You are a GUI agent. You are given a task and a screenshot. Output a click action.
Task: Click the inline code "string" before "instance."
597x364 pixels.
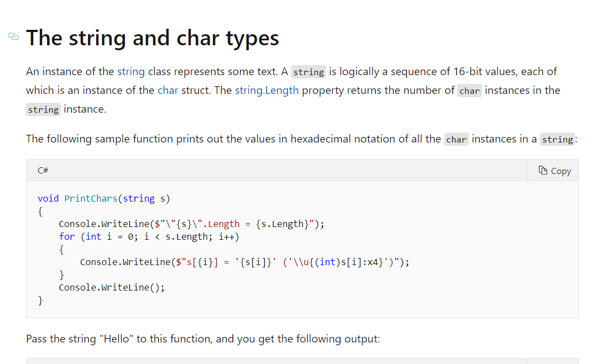coord(43,109)
